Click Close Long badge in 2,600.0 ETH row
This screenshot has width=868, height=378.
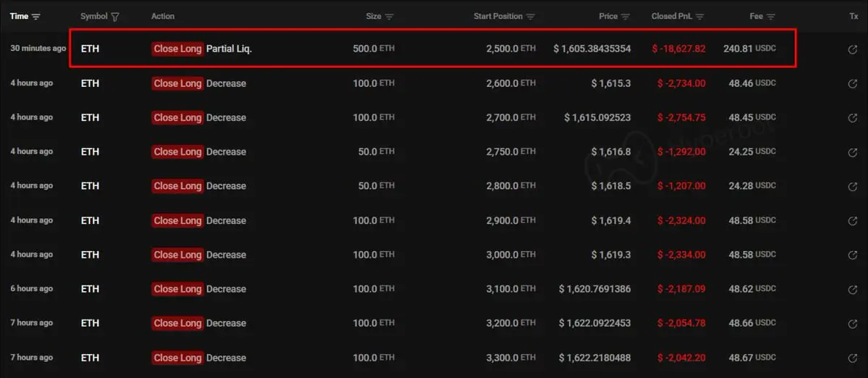[177, 83]
